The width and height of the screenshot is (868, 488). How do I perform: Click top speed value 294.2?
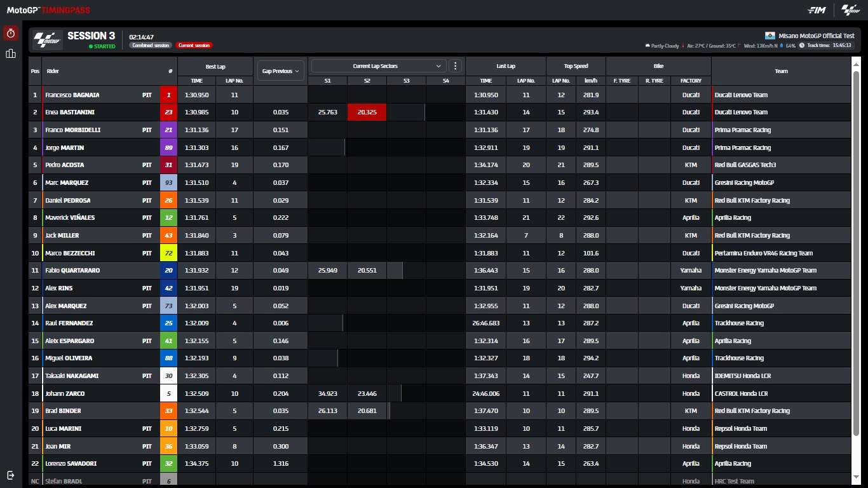click(591, 358)
